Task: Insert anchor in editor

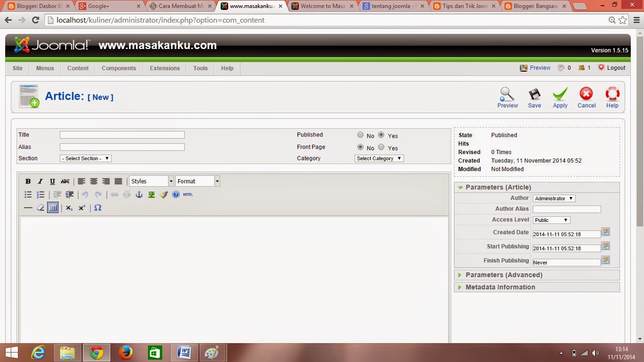Action: coord(139,194)
